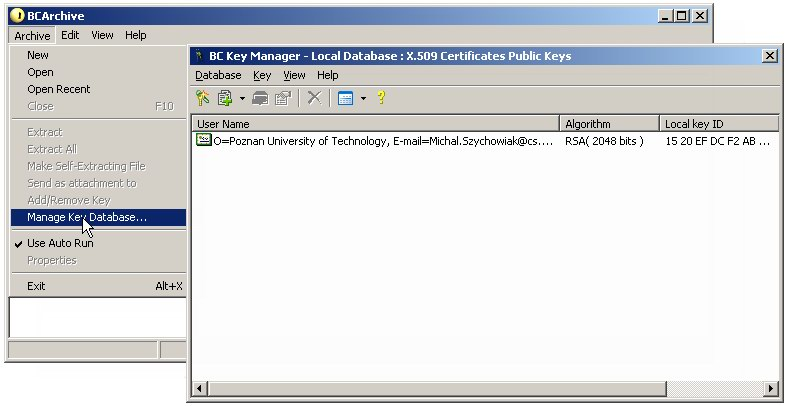This screenshot has height=406, width=787.
Task: Click the Archive menu in BCArchive
Action: click(x=32, y=36)
